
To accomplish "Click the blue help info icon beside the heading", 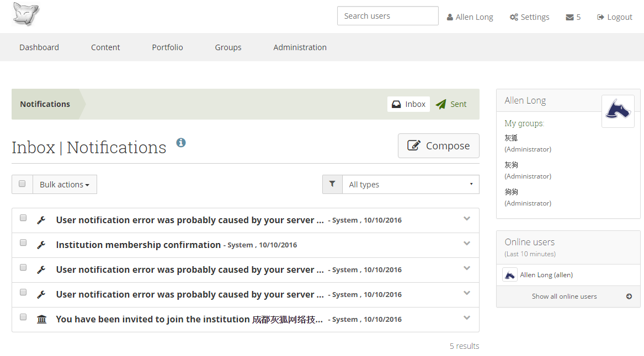I will 181,143.
